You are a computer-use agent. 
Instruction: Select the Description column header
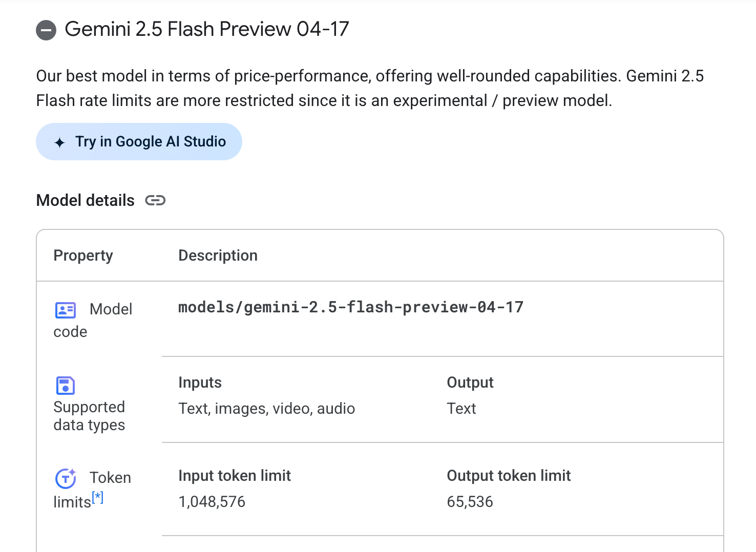click(218, 255)
